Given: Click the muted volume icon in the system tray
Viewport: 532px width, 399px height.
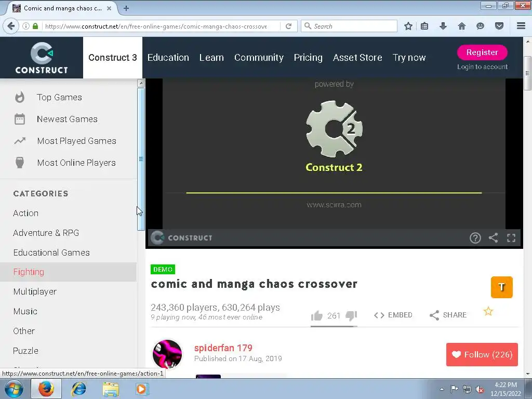Looking at the screenshot, I should [480, 389].
